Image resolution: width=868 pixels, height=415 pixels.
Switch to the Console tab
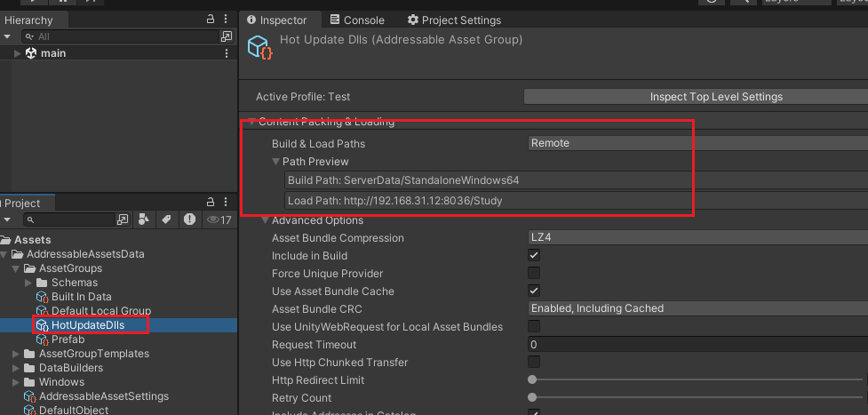(x=356, y=20)
